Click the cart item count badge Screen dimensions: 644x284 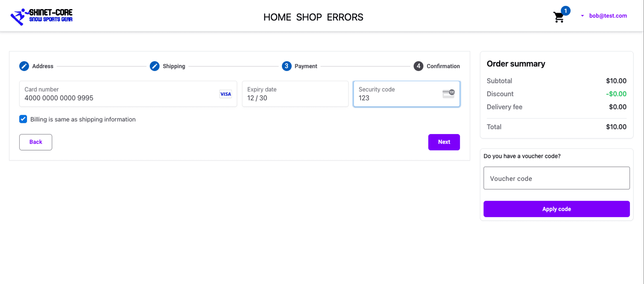click(565, 11)
